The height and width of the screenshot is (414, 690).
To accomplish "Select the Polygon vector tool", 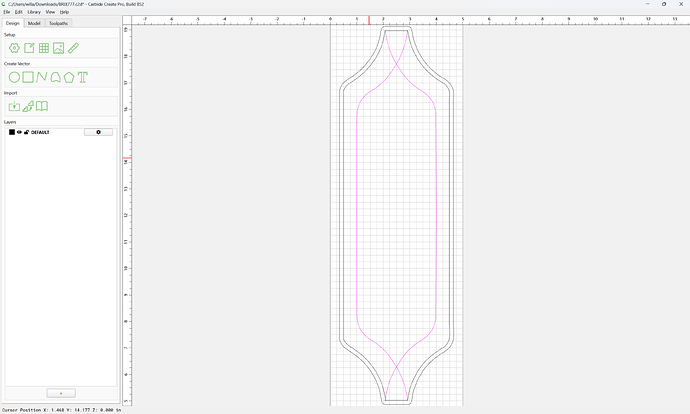I will (69, 77).
